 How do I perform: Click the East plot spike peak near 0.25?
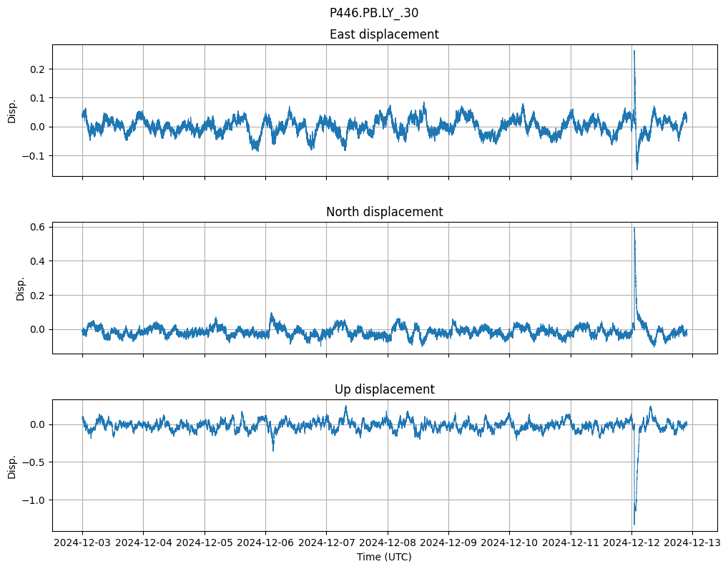pyautogui.click(x=634, y=52)
